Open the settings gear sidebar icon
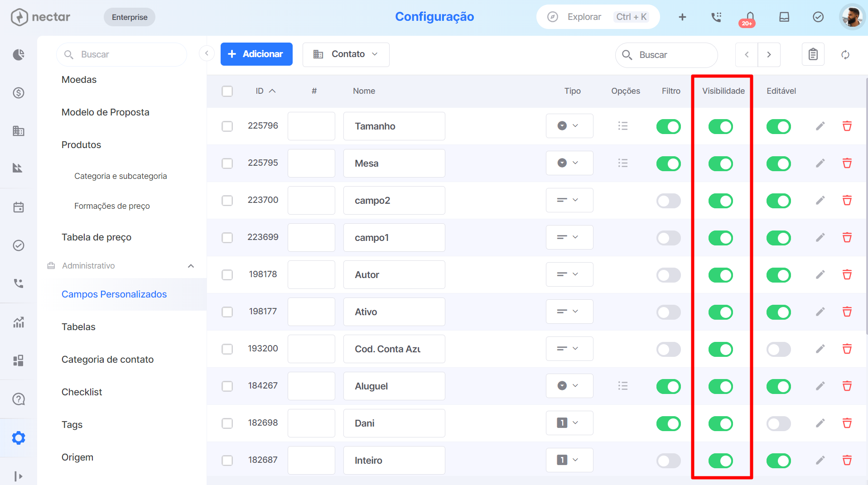868x485 pixels. (x=19, y=438)
